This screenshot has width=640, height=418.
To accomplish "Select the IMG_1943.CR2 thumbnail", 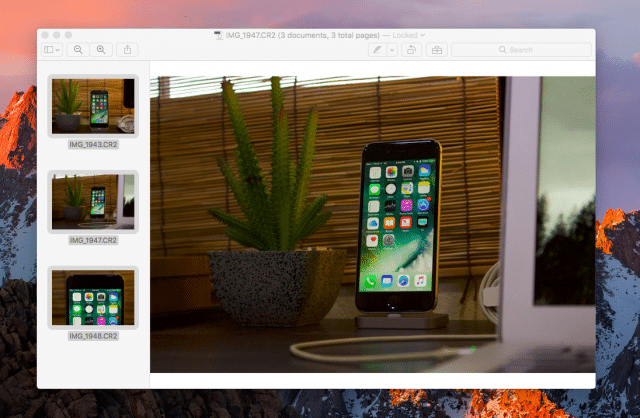I will pyautogui.click(x=93, y=106).
